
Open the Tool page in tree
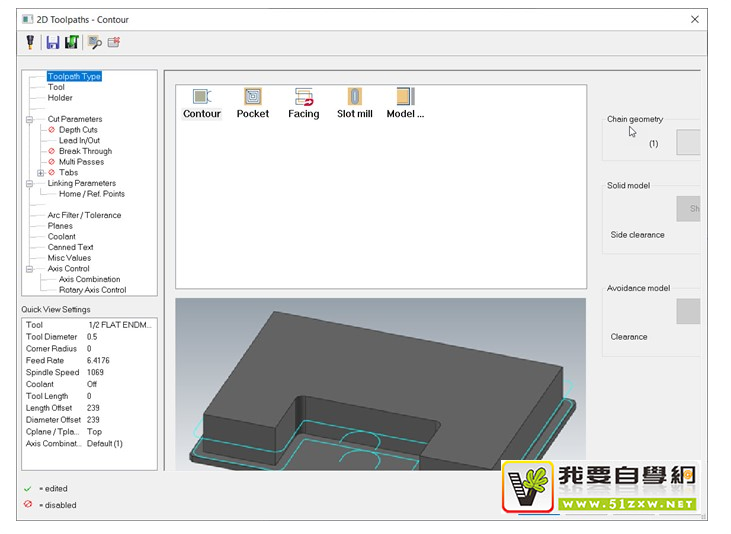56,87
